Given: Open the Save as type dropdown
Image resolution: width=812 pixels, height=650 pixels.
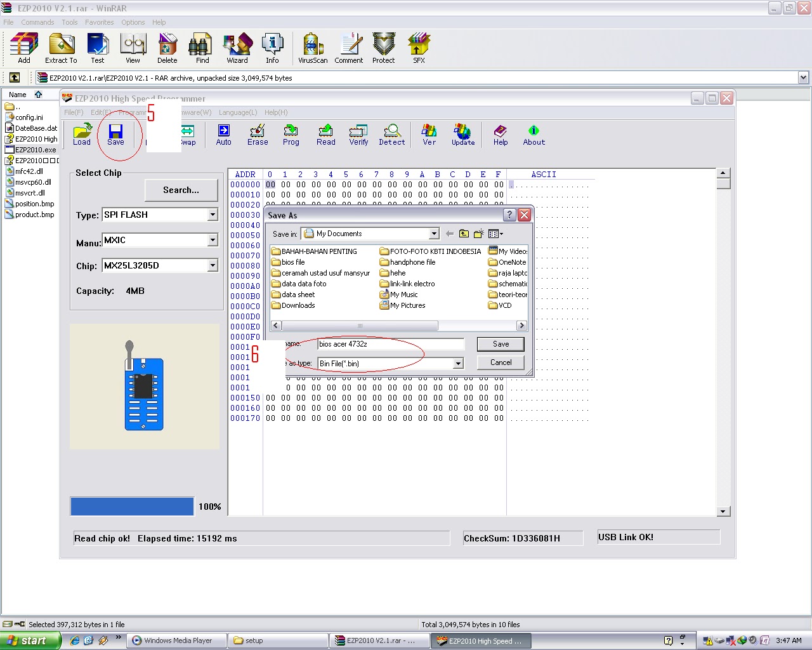Looking at the screenshot, I should coord(458,363).
